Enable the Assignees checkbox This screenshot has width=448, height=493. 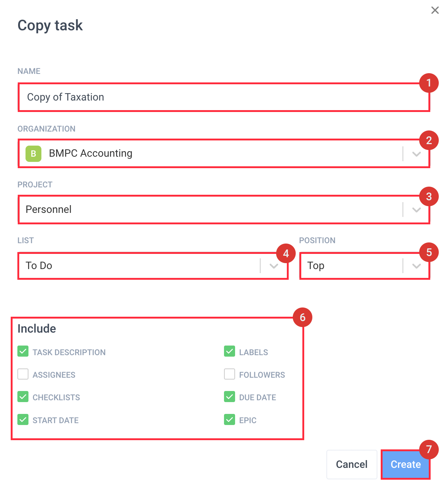pos(23,374)
